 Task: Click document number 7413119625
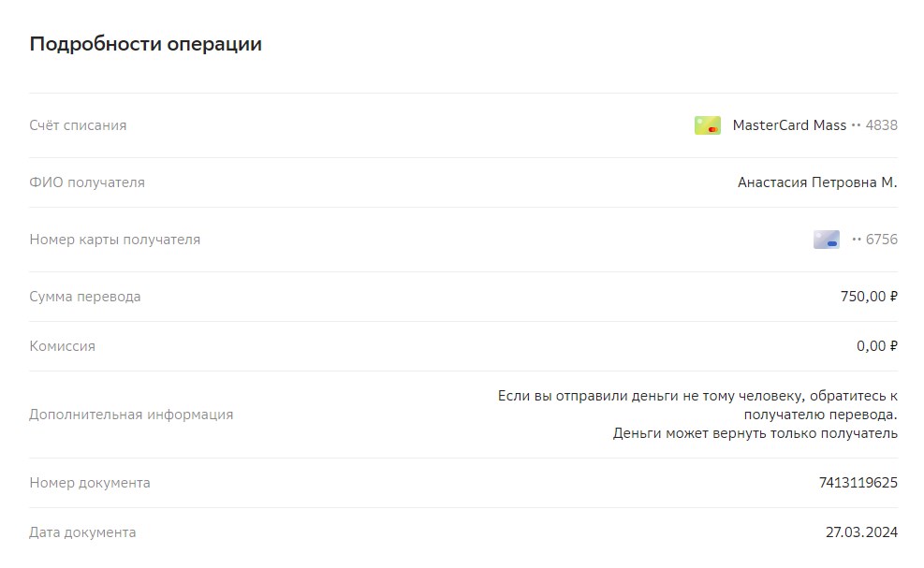pyautogui.click(x=858, y=483)
